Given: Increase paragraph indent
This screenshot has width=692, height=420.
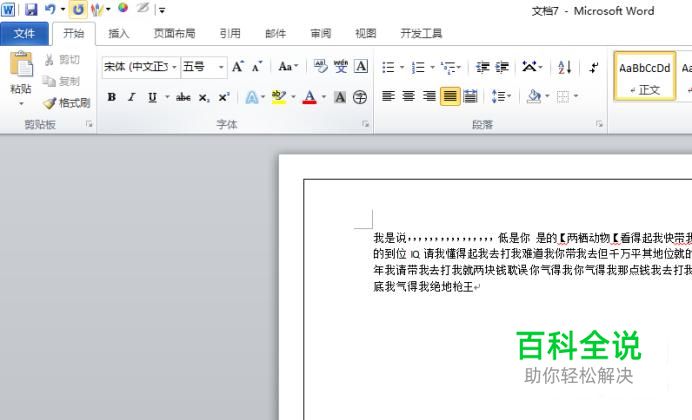Looking at the screenshot, I should pyautogui.click(x=502, y=67).
